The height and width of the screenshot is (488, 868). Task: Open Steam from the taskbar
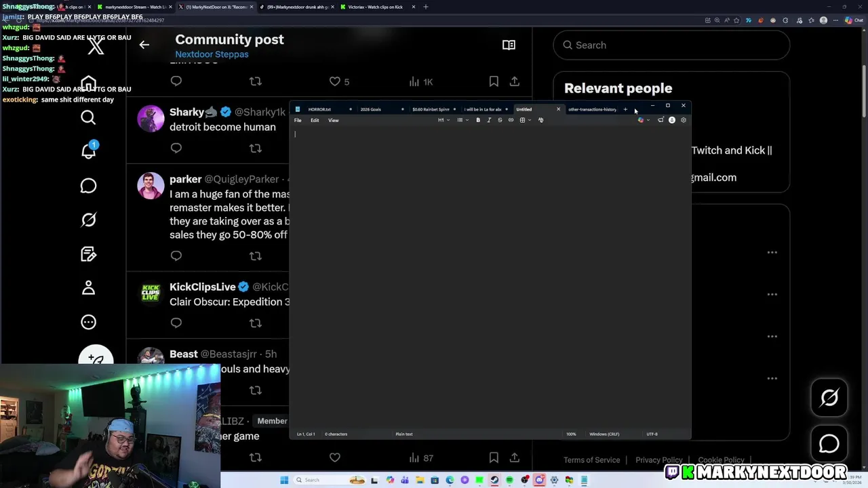pos(494,480)
